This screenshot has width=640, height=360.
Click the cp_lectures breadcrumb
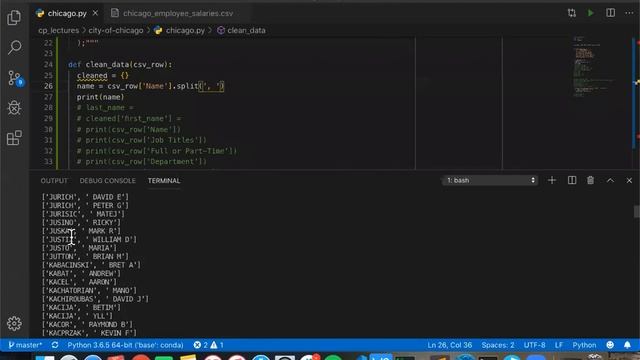click(58, 30)
